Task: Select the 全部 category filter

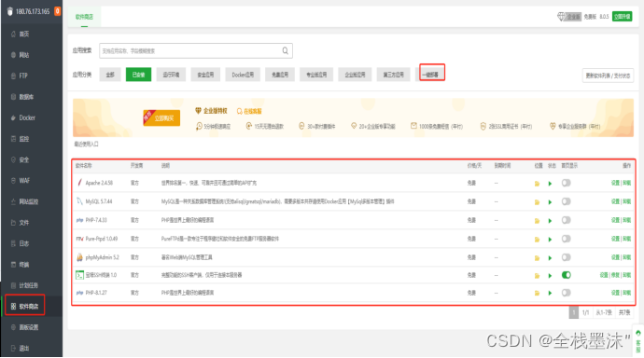Action: pyautogui.click(x=110, y=75)
